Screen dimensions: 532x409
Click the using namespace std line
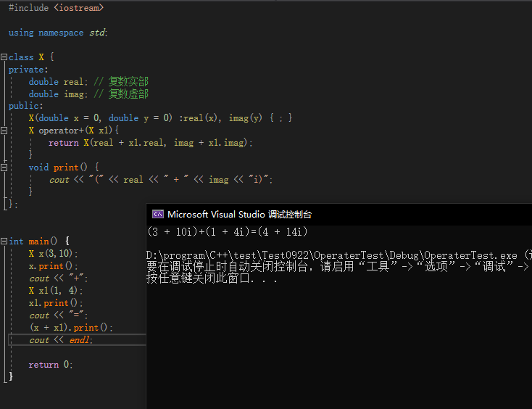click(x=58, y=33)
